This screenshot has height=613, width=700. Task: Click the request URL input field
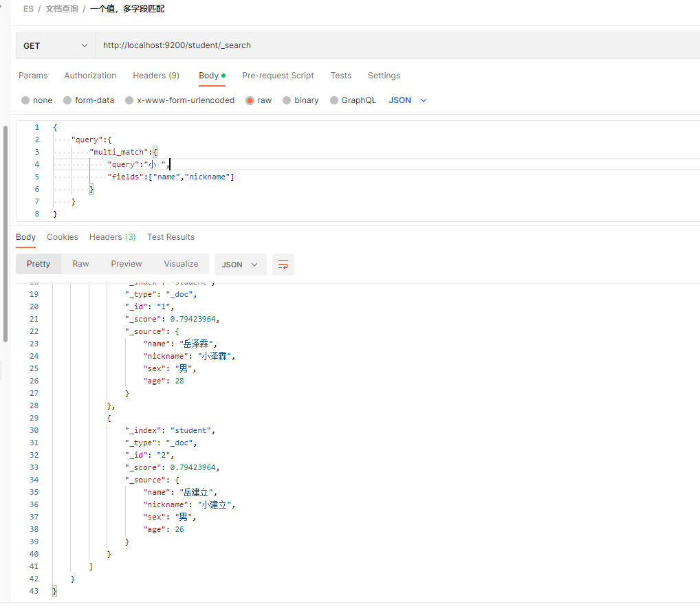click(x=392, y=46)
